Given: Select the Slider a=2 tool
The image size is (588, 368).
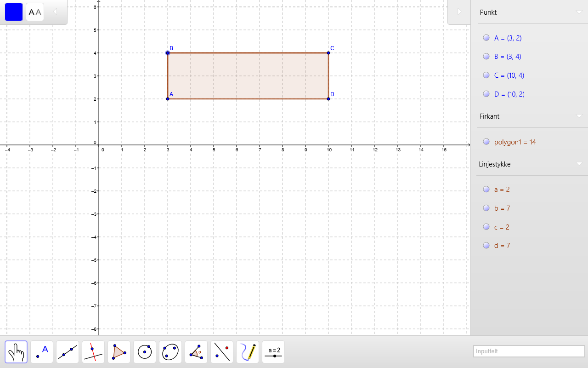Looking at the screenshot, I should pos(273,352).
